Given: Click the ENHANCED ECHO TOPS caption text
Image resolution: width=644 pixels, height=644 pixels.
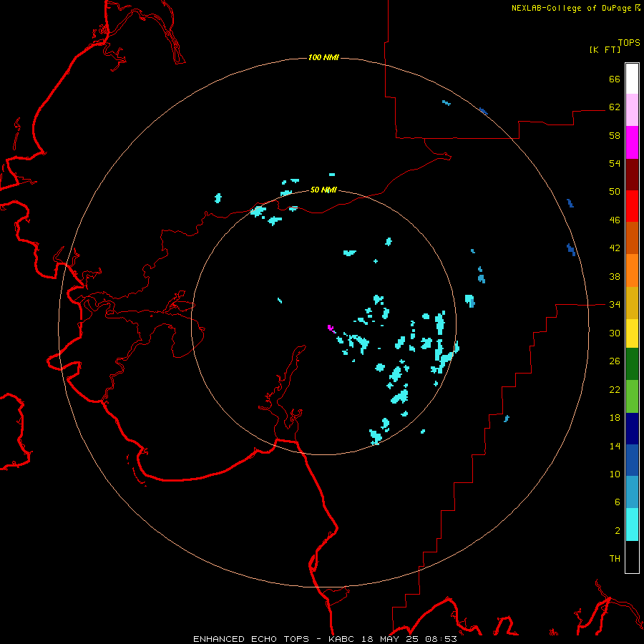Looking at the screenshot, I should coord(251,639).
